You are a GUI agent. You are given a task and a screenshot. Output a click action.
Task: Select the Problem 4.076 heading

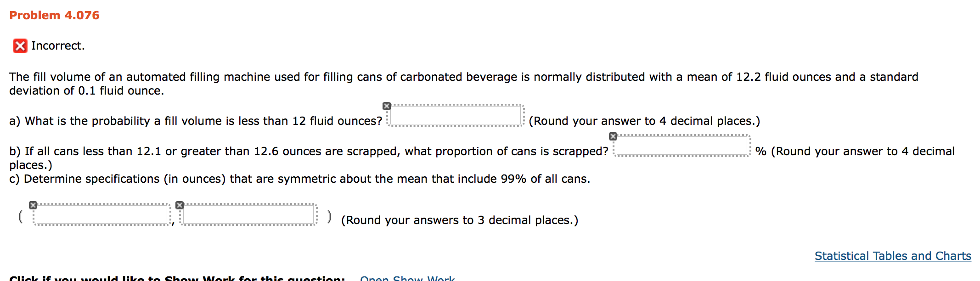point(54,15)
